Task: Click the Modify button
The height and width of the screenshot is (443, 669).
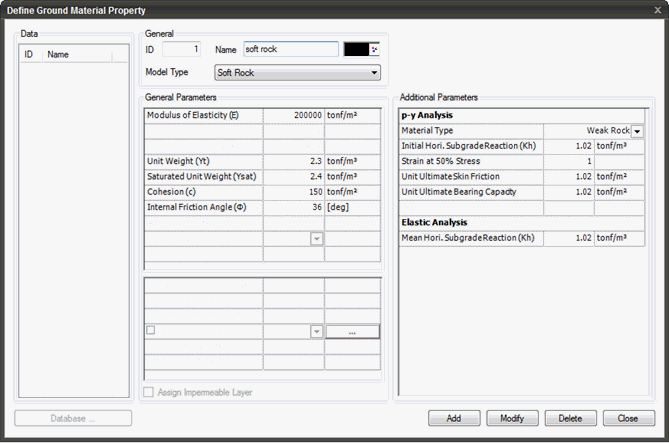Action: (512, 418)
